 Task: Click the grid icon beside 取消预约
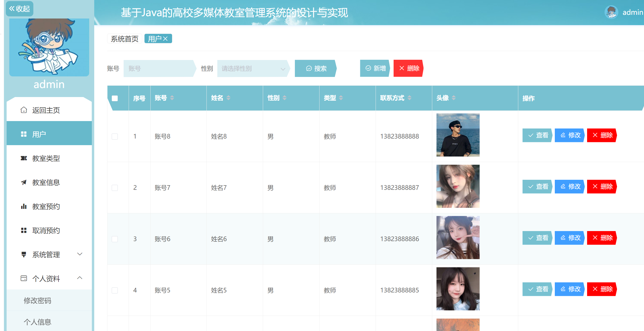24,231
